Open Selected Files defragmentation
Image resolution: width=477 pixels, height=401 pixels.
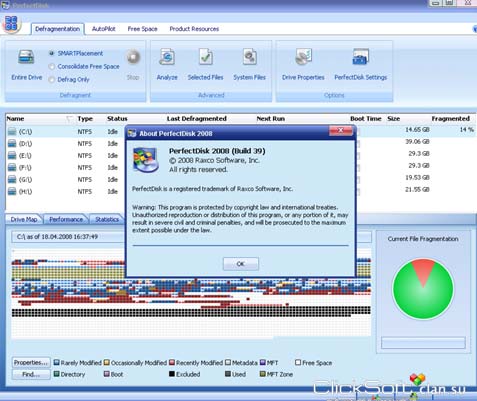point(206,57)
